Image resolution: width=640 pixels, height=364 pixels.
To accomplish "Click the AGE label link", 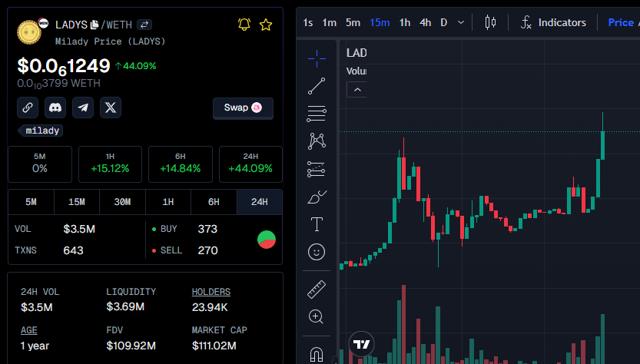I will click(29, 330).
